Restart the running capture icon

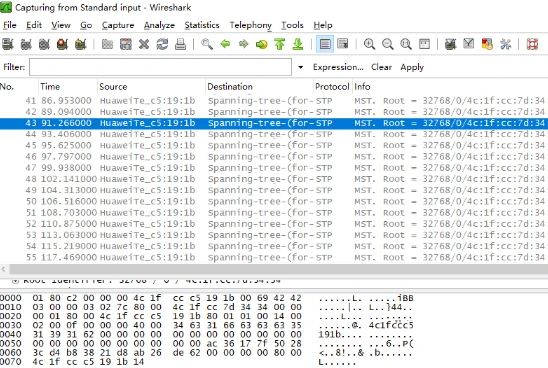tap(80, 44)
